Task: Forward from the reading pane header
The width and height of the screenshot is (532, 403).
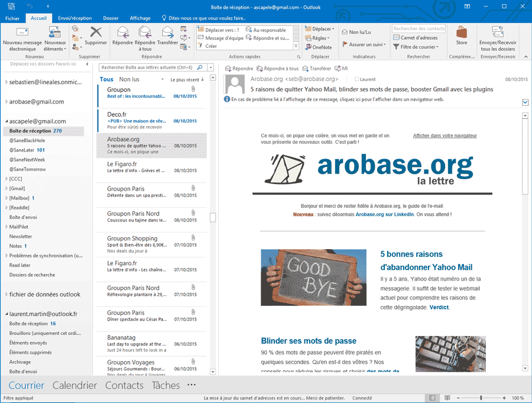Action: click(x=317, y=69)
